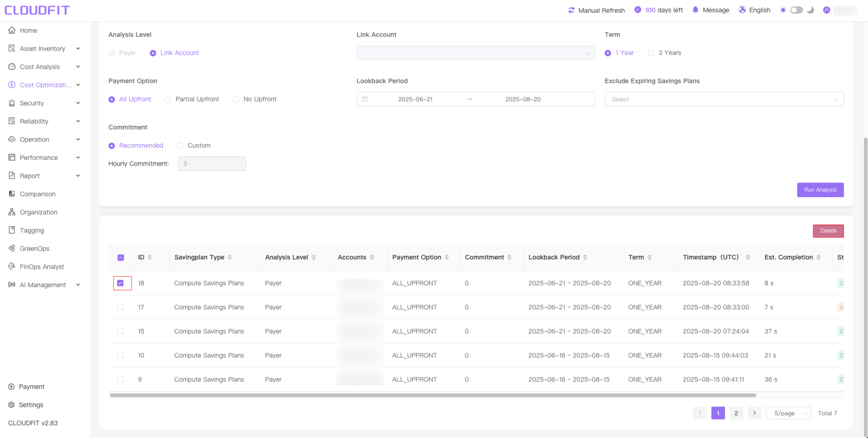Select the 3 Years term radio

651,53
